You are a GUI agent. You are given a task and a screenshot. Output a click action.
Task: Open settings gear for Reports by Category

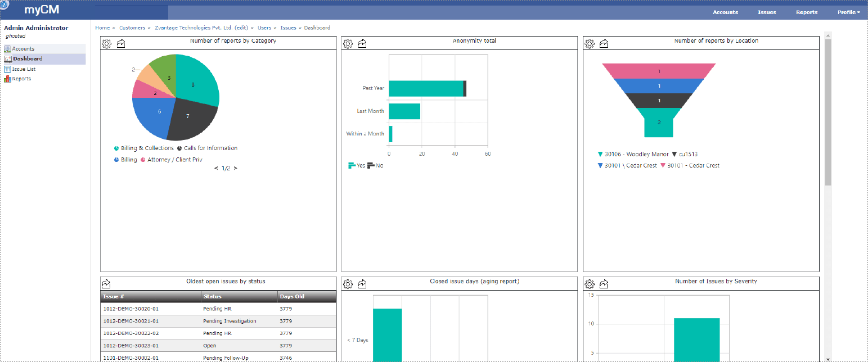tap(106, 44)
